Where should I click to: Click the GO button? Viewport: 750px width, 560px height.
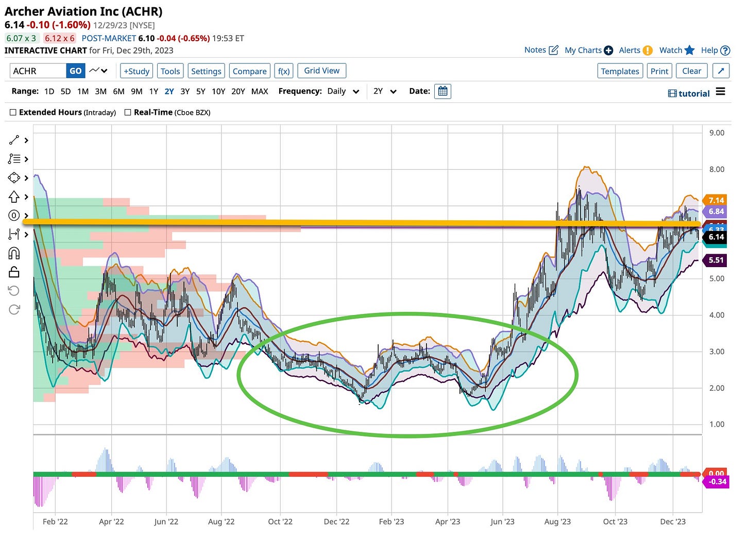[x=76, y=71]
